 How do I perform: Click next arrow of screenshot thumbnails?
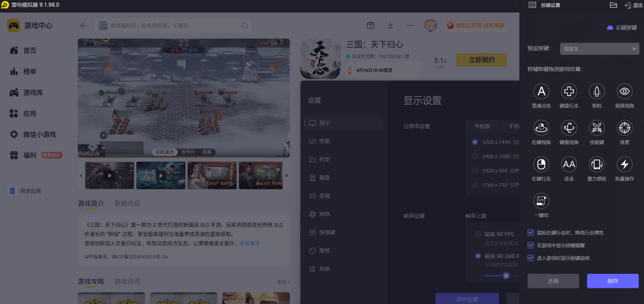286,175
